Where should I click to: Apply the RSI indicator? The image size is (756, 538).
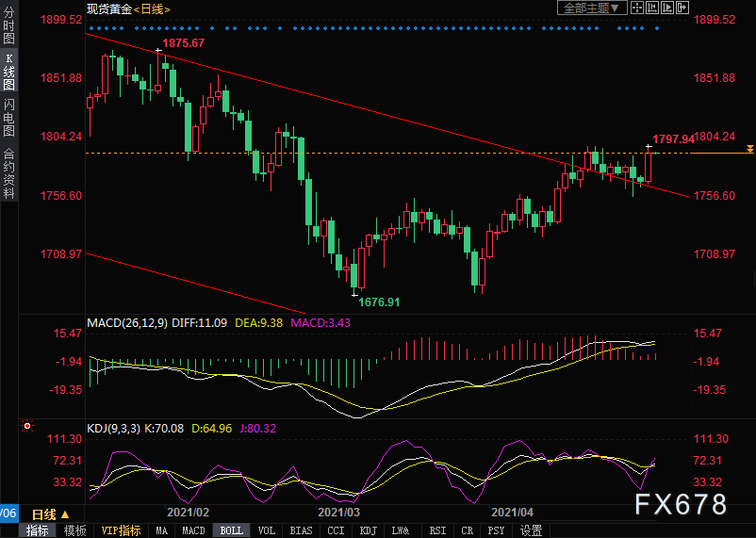click(x=437, y=530)
